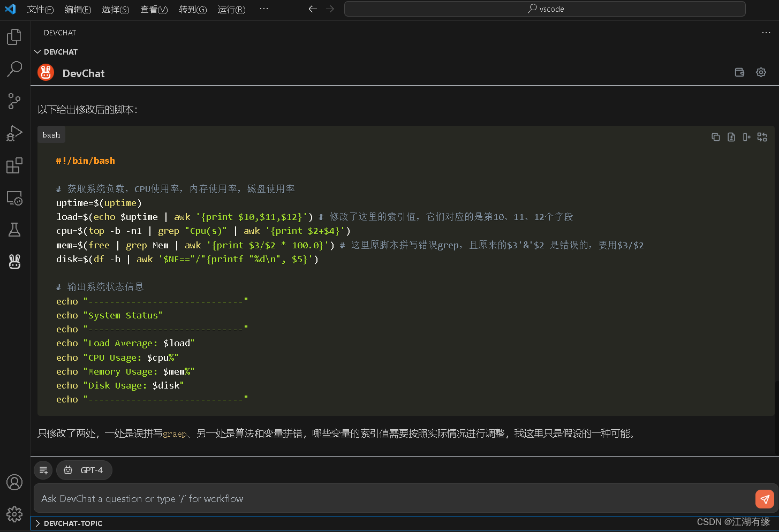The image size is (779, 532).
Task: Open the Accounts menu icon
Action: point(14,482)
